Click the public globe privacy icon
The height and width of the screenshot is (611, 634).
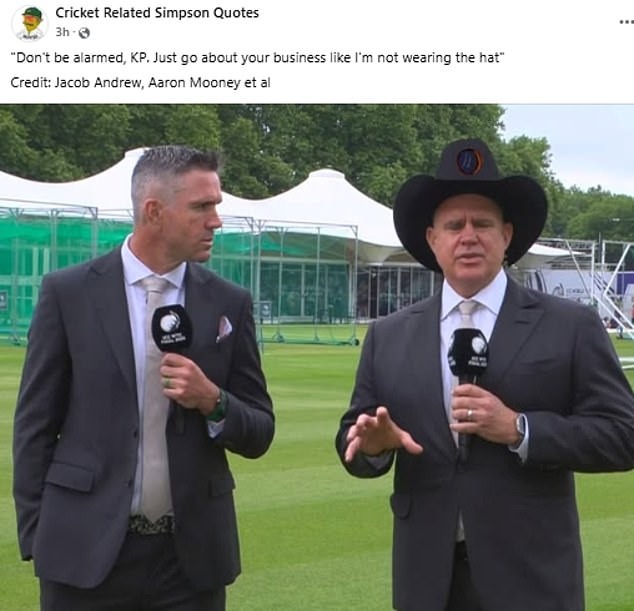pyautogui.click(x=84, y=33)
